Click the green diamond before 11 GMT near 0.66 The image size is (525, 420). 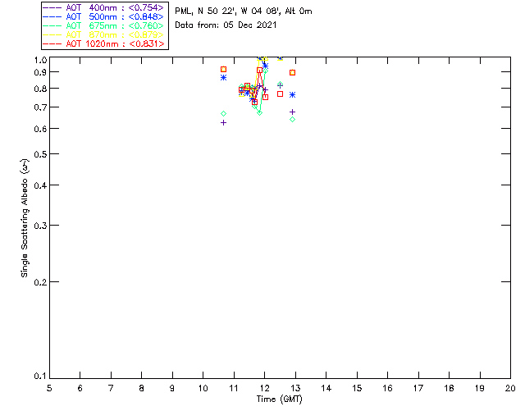[x=224, y=114]
